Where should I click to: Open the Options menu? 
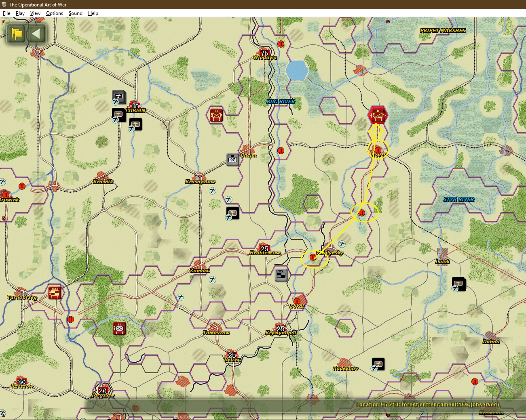pyautogui.click(x=55, y=13)
